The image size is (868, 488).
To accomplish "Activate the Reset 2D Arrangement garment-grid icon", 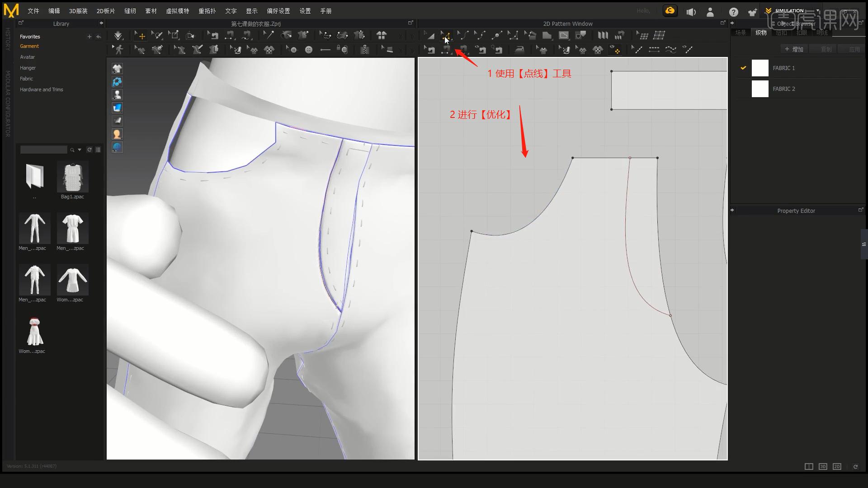I will (x=382, y=35).
